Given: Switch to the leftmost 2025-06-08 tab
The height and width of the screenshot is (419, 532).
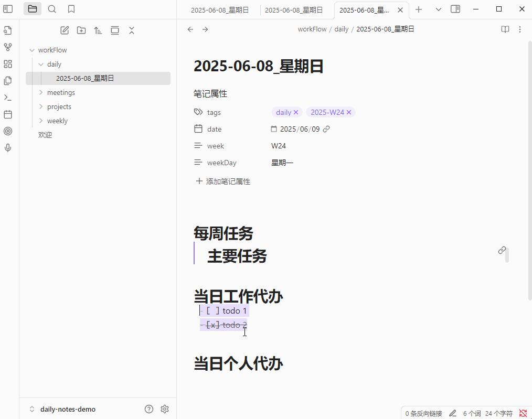Looking at the screenshot, I should pyautogui.click(x=220, y=9).
